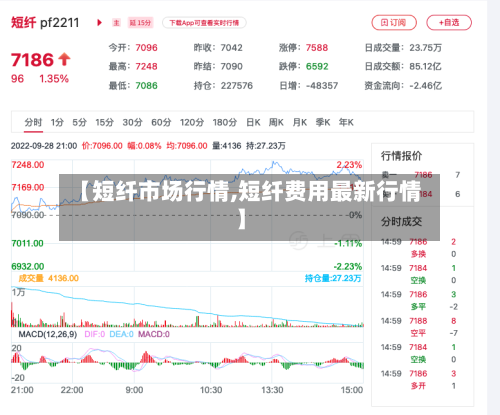Click the 1.35% change percentage
The image size is (500, 415).
click(54, 79)
